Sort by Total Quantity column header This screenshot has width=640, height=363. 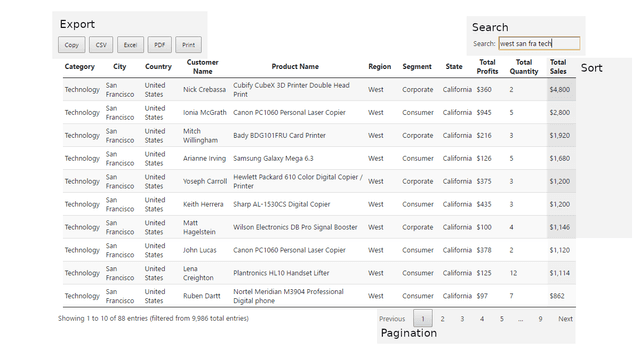coord(524,67)
